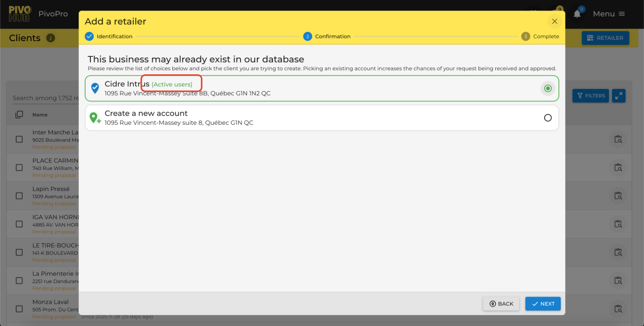644x326 pixels.
Task: Check the PLACE CARMIN row checkbox
Action: [19, 168]
